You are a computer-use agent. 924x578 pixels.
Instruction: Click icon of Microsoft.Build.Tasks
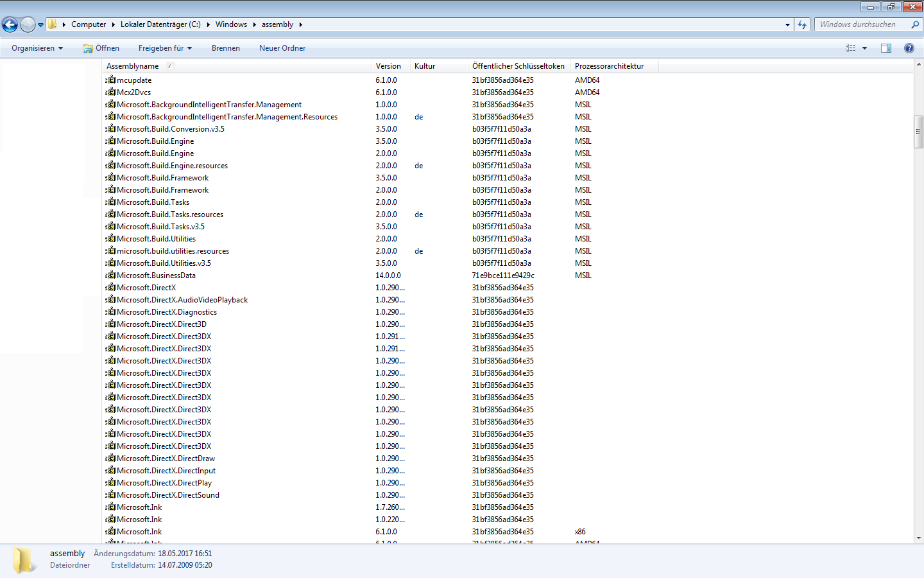(x=110, y=202)
